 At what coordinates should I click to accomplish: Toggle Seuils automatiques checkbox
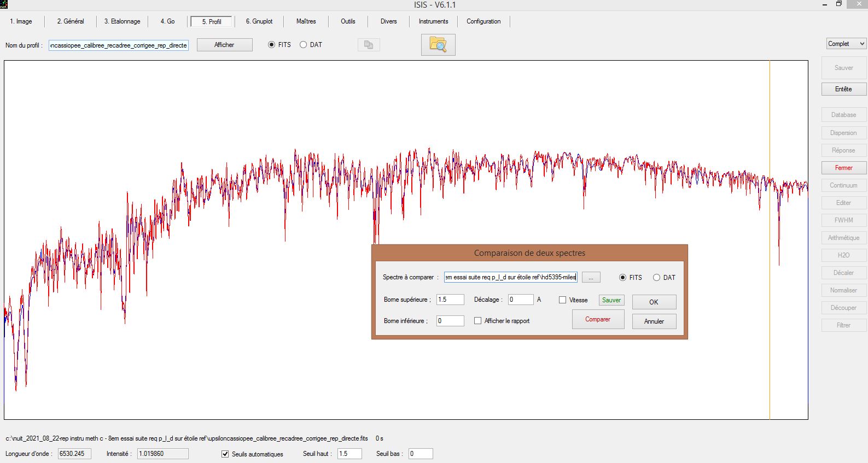[x=225, y=454]
